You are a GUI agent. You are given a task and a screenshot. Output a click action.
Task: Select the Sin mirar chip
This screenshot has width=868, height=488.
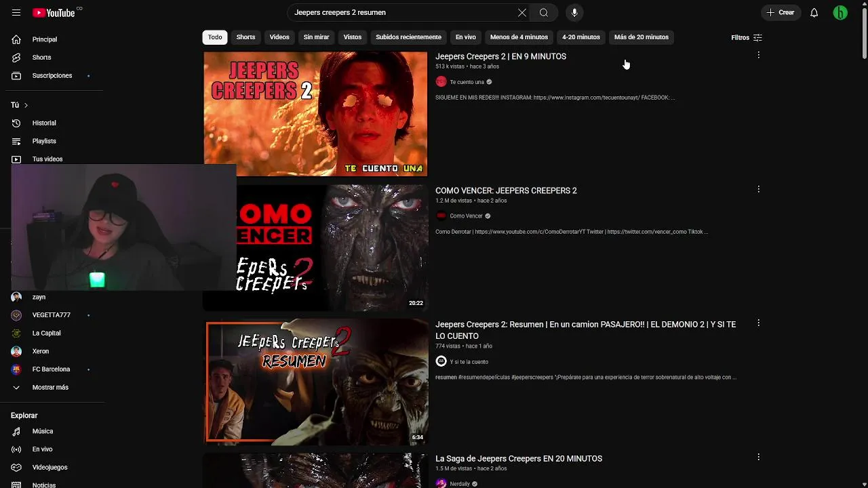(x=316, y=37)
